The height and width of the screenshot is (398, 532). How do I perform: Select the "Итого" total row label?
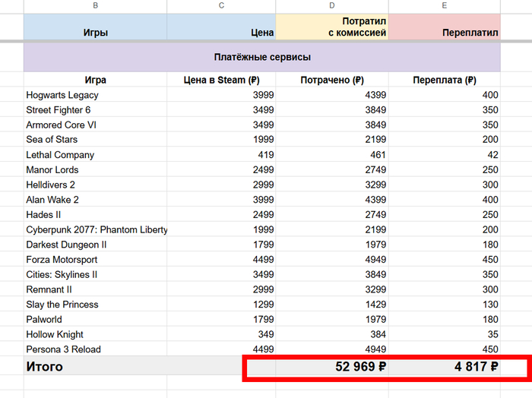point(46,367)
